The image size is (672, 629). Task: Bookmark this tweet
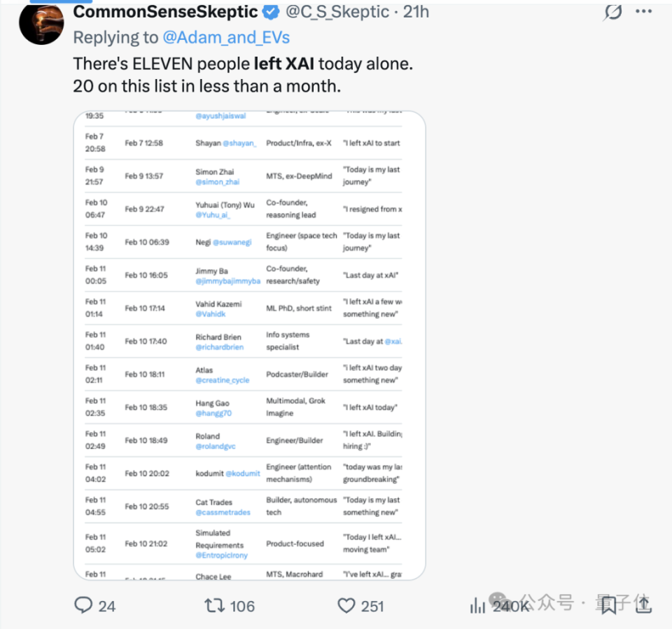click(x=608, y=605)
